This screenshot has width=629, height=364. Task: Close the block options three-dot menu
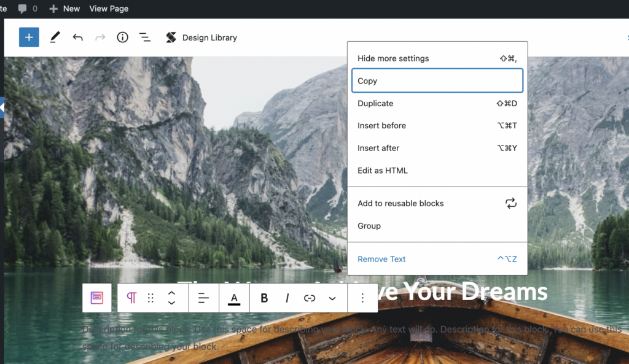362,298
